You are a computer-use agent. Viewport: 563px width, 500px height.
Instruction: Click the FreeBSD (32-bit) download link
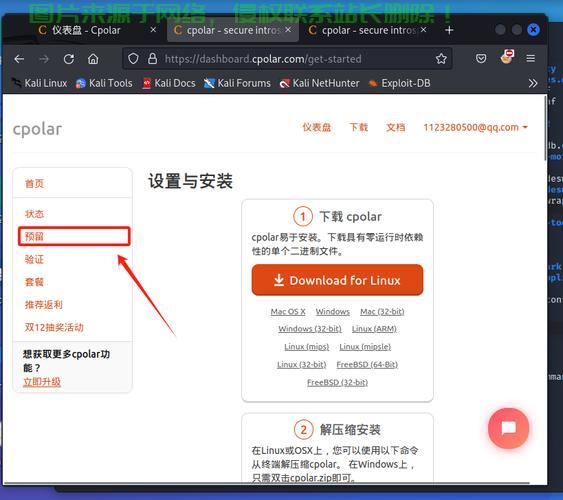[338, 383]
